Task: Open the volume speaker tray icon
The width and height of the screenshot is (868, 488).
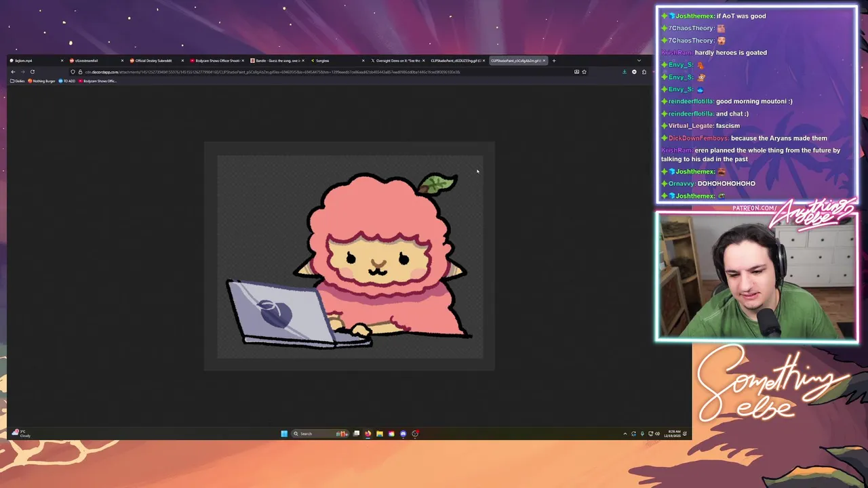Action: (x=657, y=434)
